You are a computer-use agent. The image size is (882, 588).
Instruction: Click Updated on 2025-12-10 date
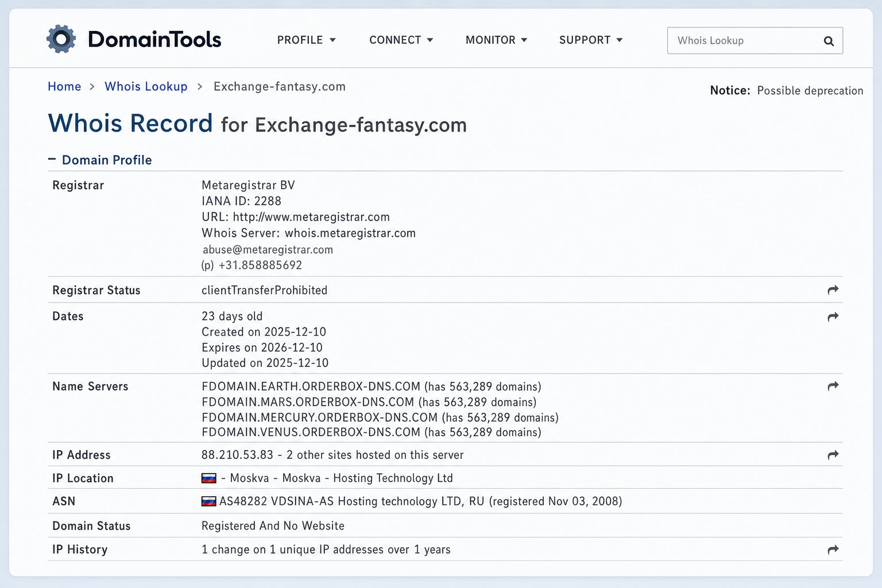pos(265,363)
